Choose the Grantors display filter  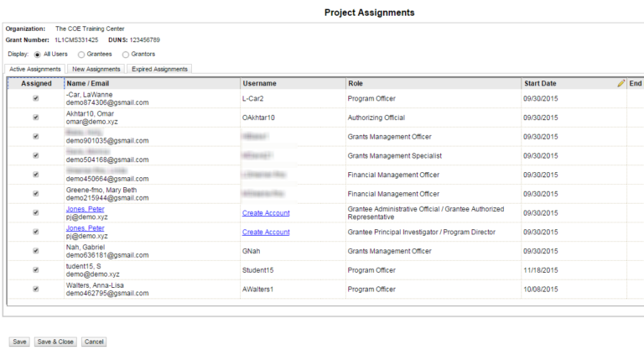pyautogui.click(x=125, y=55)
